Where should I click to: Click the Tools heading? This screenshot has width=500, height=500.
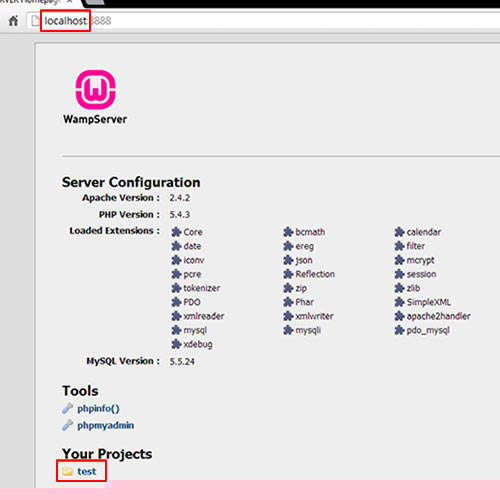[x=80, y=391]
